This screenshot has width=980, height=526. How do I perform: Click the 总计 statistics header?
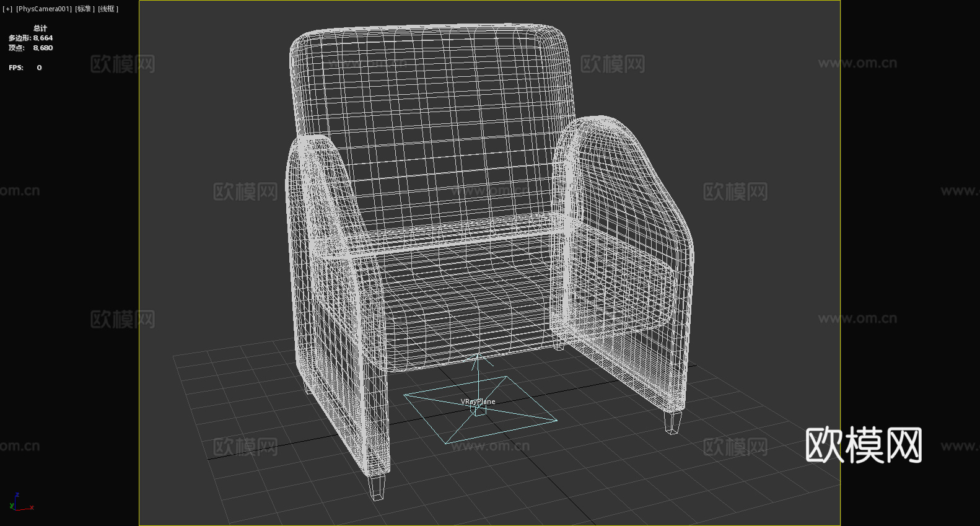[40, 28]
